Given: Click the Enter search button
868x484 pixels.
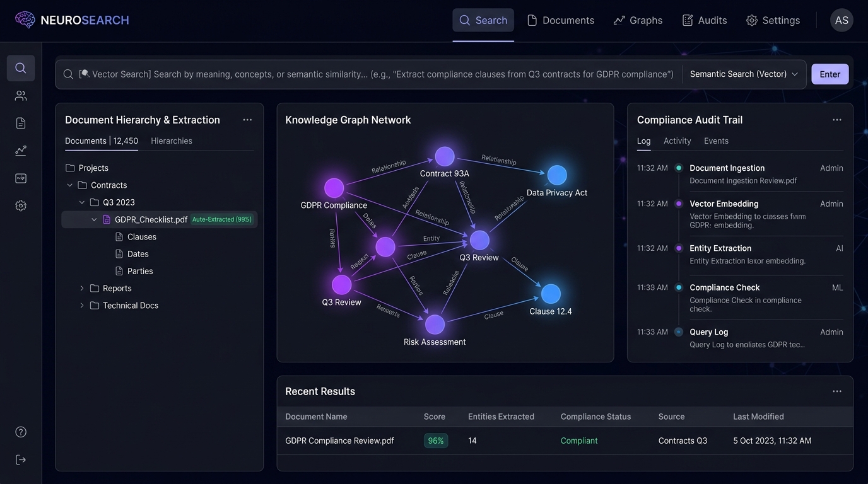Looking at the screenshot, I should click(x=830, y=74).
